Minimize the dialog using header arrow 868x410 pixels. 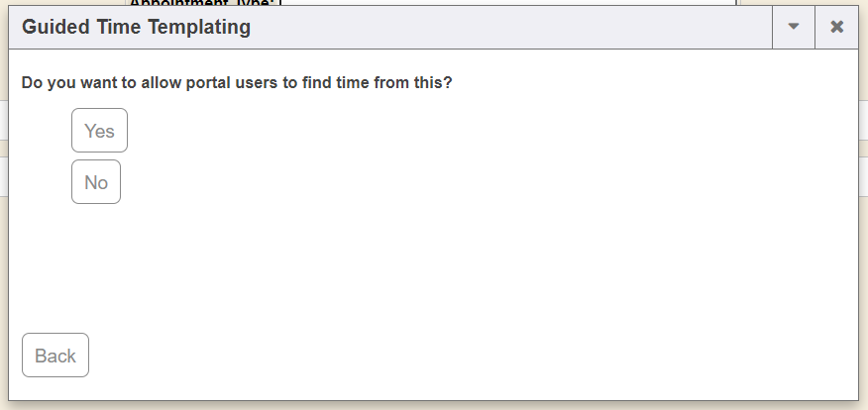(x=793, y=27)
